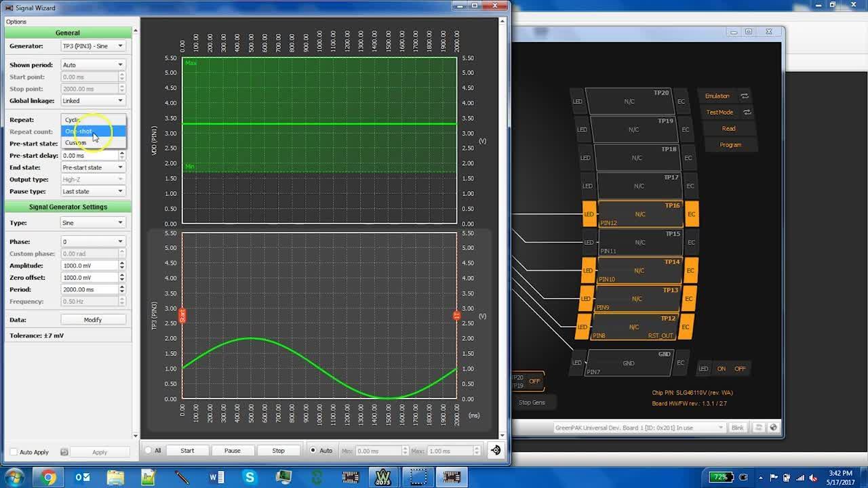Choose One-shot from the Repeat list

[79, 131]
